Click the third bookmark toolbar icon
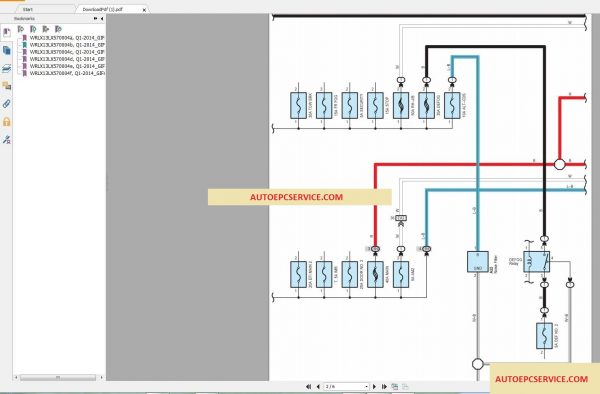 coord(46,29)
